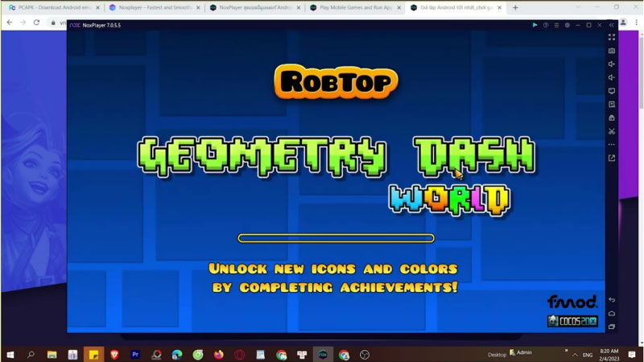Go forward in the browser
The width and height of the screenshot is (644, 362).
pos(23,23)
